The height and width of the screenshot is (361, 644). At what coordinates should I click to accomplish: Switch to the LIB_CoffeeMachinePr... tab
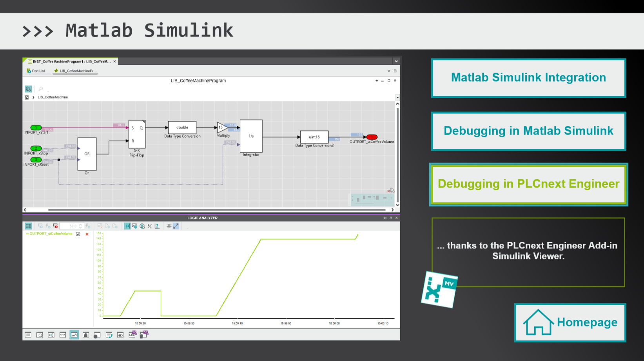click(x=75, y=71)
